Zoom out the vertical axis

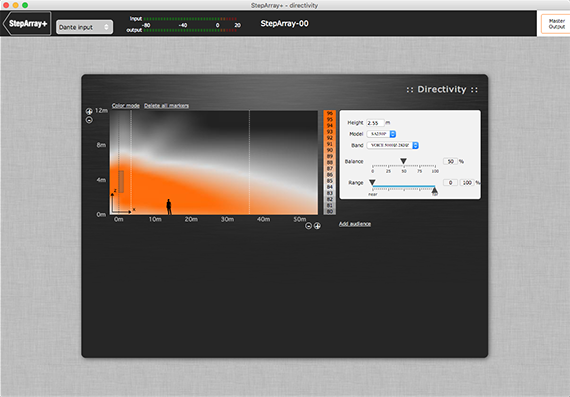tap(89, 120)
